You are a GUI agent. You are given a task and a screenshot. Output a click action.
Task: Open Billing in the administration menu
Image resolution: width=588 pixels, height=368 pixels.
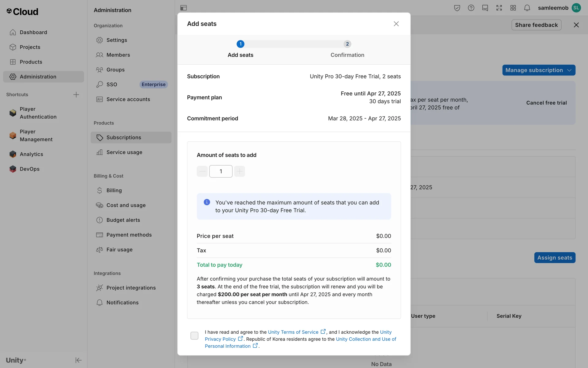[x=114, y=190]
